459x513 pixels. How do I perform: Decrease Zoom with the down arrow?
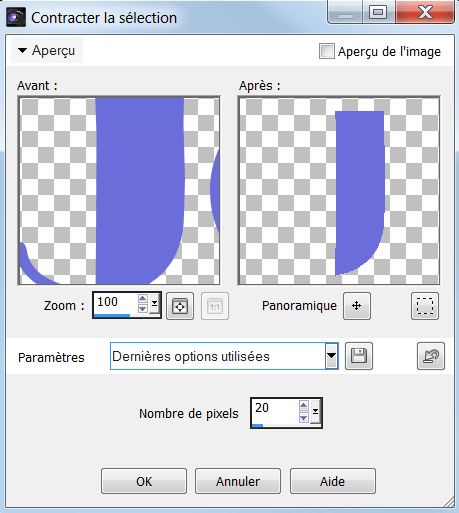[143, 309]
